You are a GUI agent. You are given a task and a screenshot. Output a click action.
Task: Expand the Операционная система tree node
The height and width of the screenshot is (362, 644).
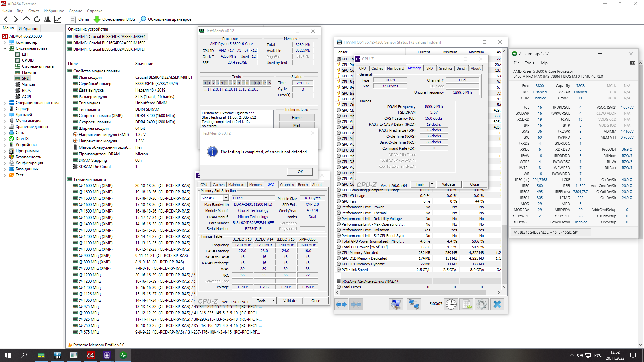5,103
